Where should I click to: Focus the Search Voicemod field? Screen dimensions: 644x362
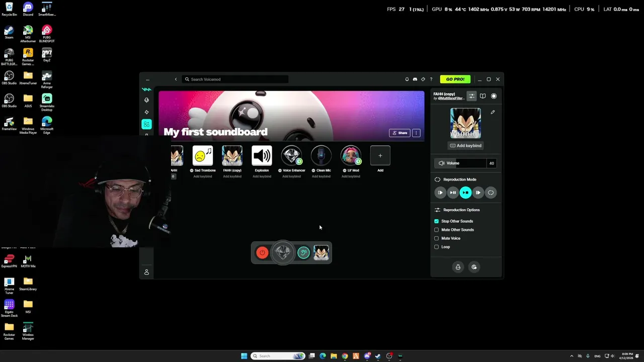235,79
